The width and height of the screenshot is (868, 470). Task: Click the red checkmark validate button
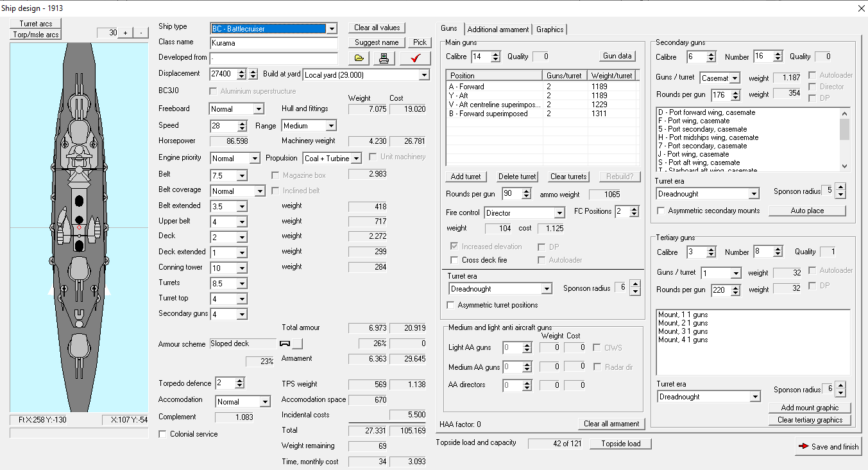point(415,58)
